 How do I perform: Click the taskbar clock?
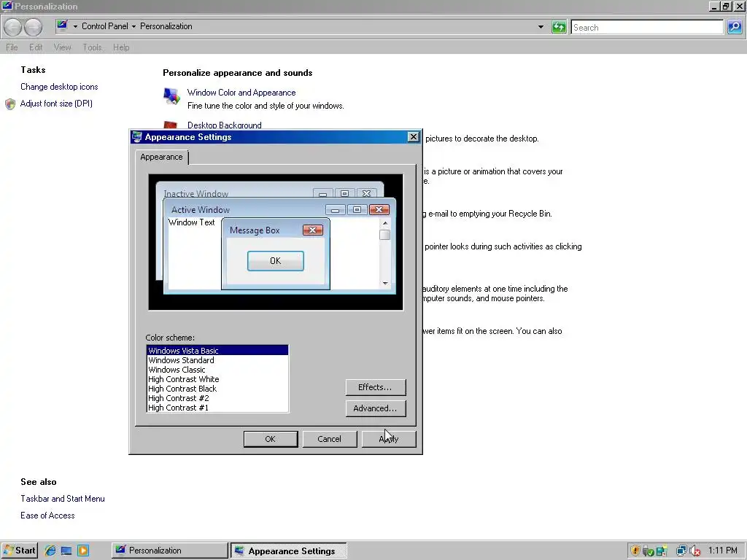click(722, 551)
